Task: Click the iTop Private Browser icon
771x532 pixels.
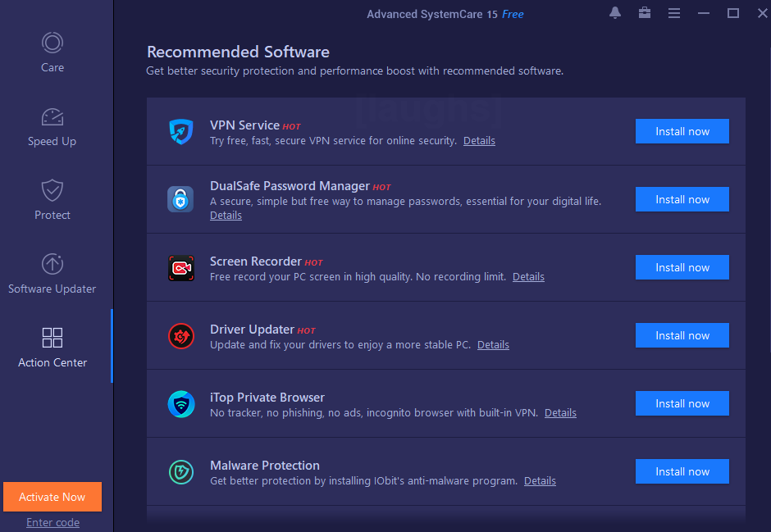Action: coord(181,403)
